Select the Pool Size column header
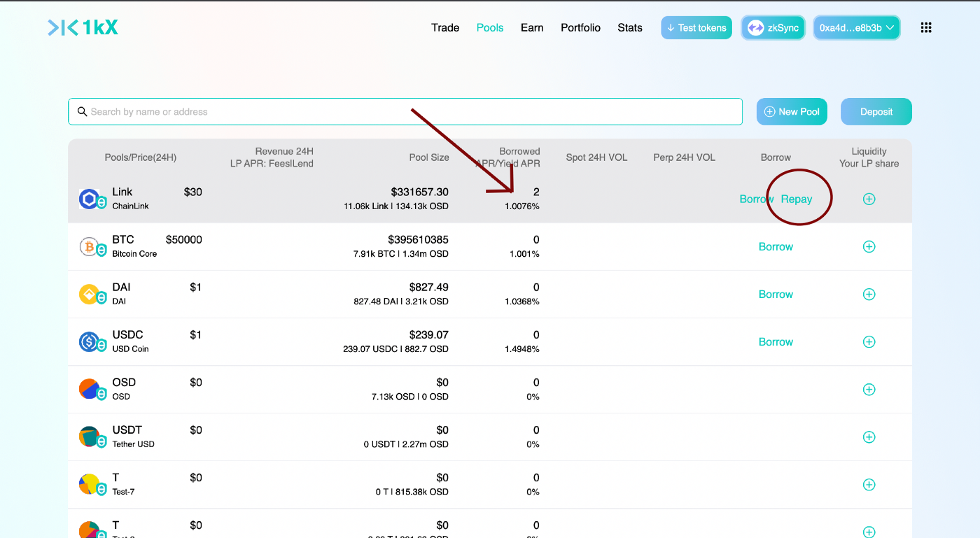The height and width of the screenshot is (538, 980). click(429, 157)
